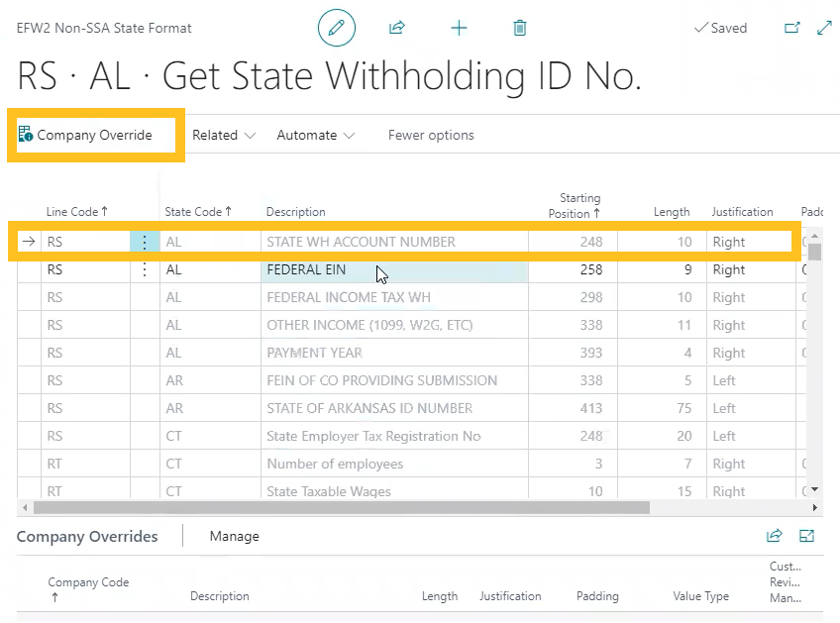
Task: Open three-dot menu for FEDERAL EIN row
Action: pyautogui.click(x=145, y=269)
